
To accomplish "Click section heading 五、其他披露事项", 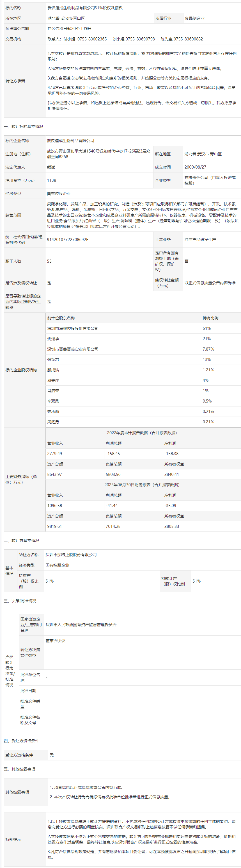I will 20,769.
